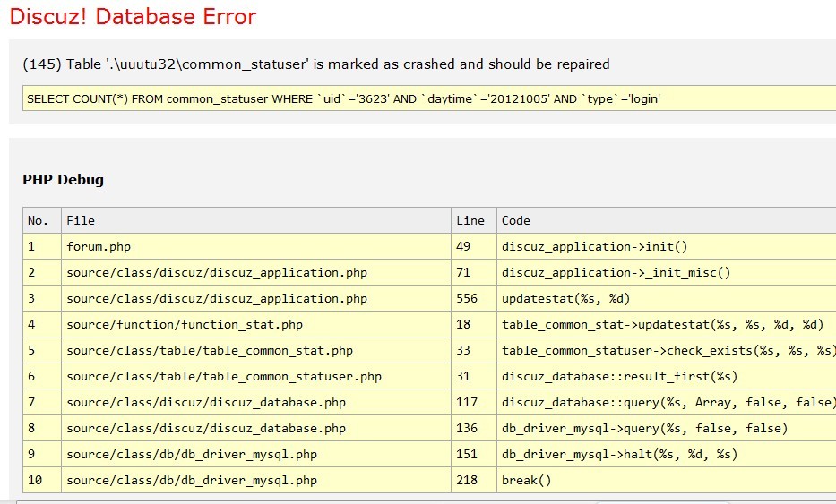Click the discuz_application->init() code cell

(x=594, y=246)
